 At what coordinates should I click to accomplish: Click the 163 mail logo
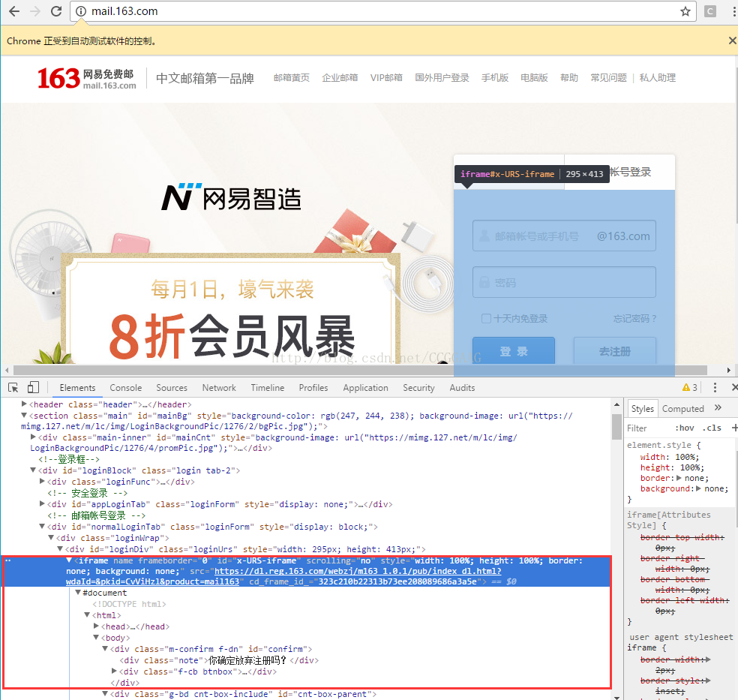pyautogui.click(x=86, y=79)
